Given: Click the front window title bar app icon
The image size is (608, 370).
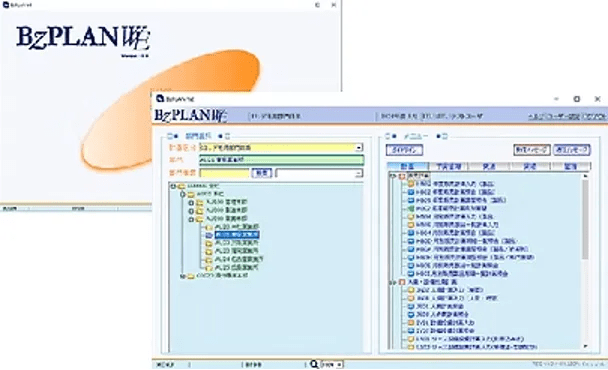Looking at the screenshot, I should pos(160,99).
